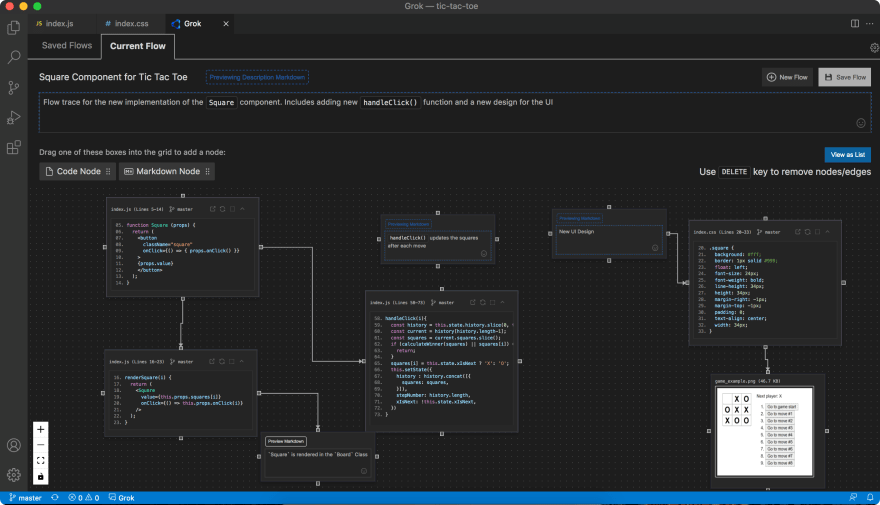
Task: Click the split editor icon
Action: tap(854, 24)
